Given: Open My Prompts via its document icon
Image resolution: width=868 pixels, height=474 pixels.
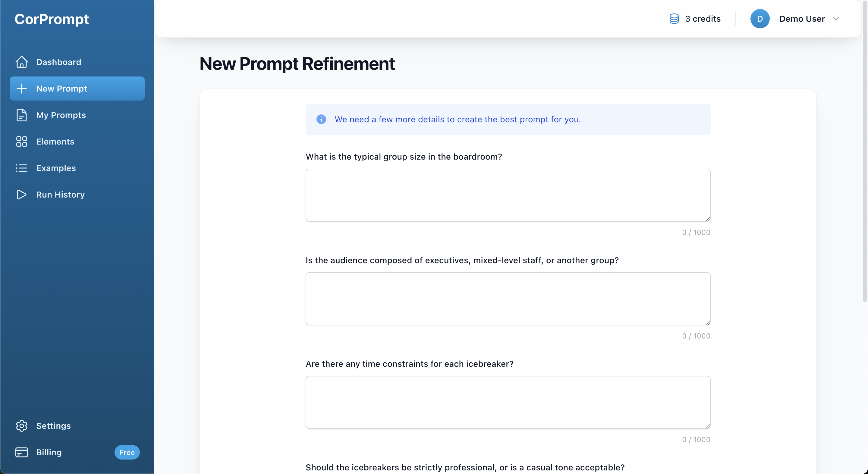Looking at the screenshot, I should click(x=22, y=115).
